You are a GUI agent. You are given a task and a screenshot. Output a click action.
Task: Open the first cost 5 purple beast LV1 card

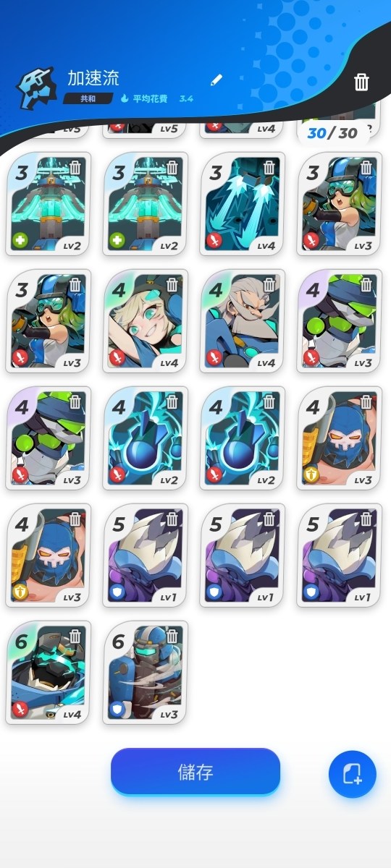point(146,556)
